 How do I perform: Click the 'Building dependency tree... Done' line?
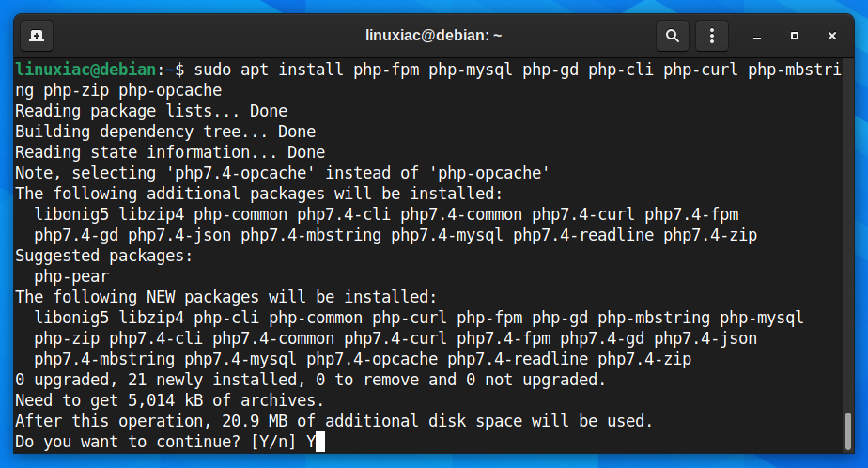pos(165,132)
